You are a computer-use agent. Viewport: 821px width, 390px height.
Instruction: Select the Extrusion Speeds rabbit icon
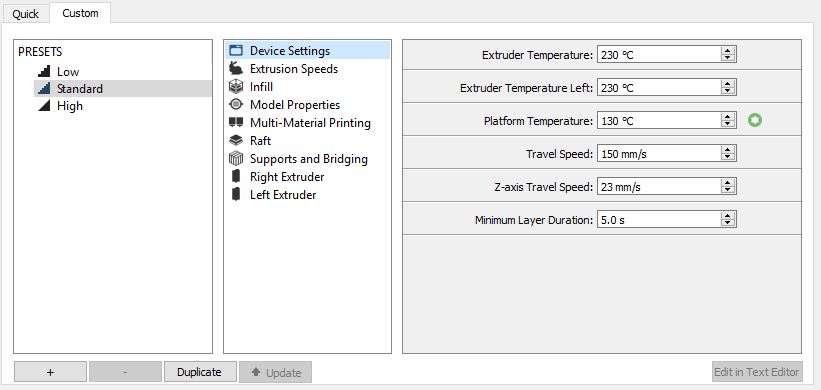(x=236, y=69)
